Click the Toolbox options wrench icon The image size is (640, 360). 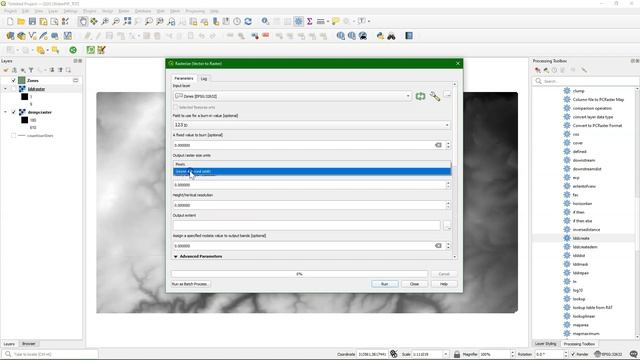coord(584,70)
